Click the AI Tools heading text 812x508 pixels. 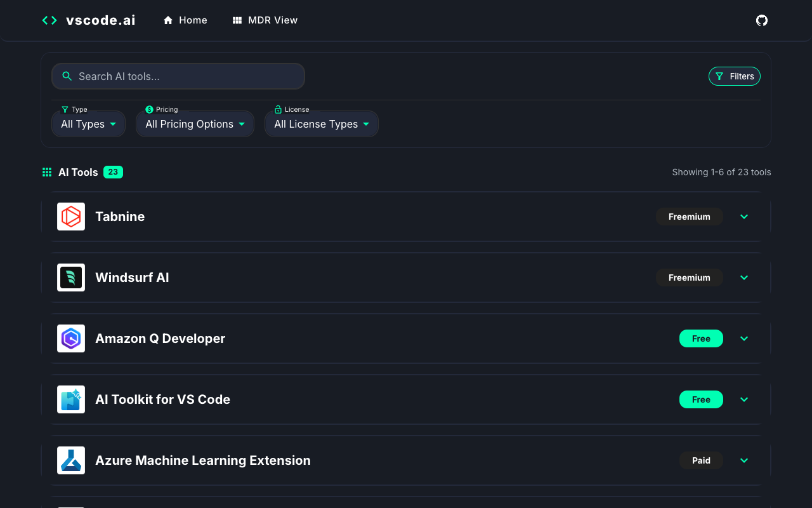pyautogui.click(x=78, y=172)
